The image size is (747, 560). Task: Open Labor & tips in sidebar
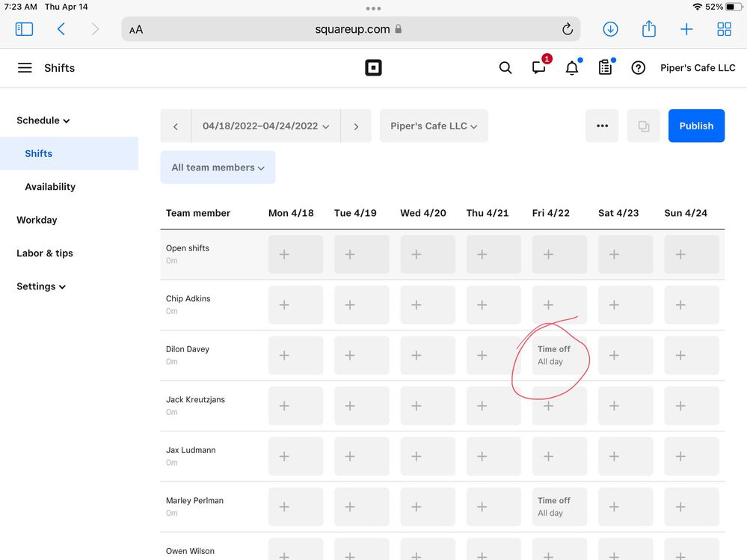point(45,253)
